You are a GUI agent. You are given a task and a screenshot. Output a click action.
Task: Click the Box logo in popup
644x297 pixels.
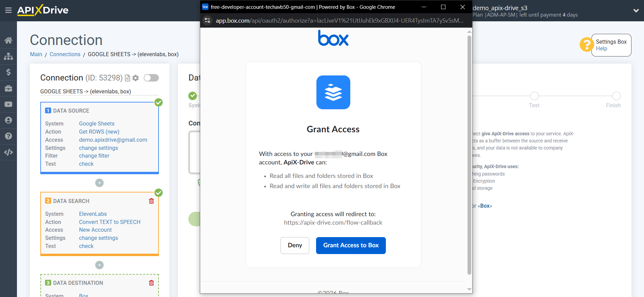(x=333, y=38)
